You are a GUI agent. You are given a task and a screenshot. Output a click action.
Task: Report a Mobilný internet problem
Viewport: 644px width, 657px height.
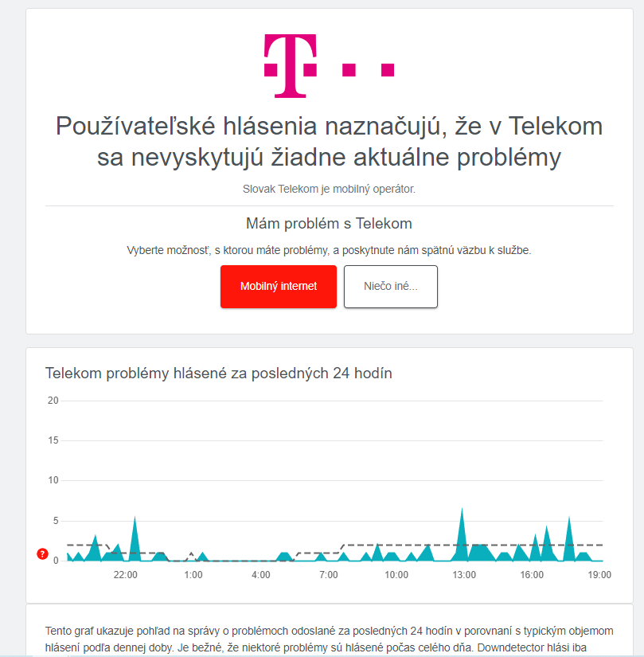[279, 287]
